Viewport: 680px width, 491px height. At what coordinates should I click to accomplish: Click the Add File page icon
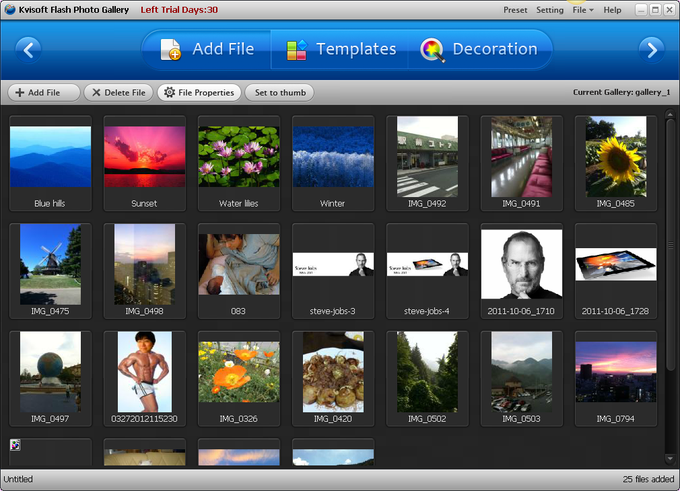pos(170,49)
